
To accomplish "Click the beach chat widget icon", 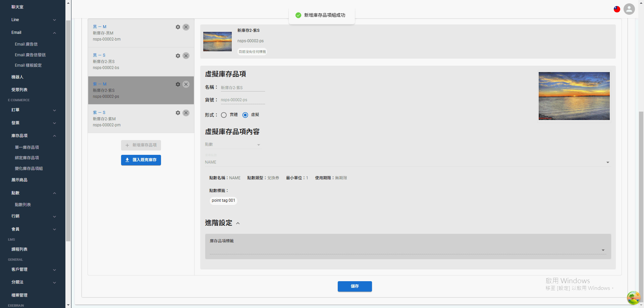I will pyautogui.click(x=634, y=298).
